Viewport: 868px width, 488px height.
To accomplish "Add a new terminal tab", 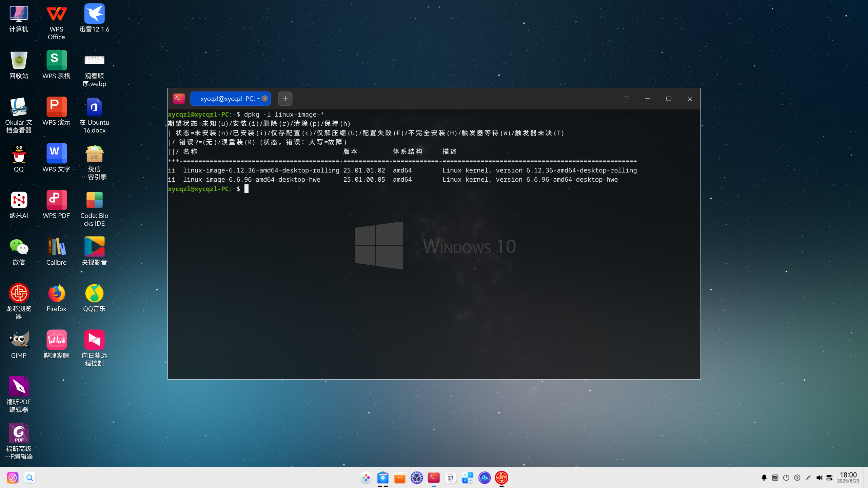I will pos(285,99).
